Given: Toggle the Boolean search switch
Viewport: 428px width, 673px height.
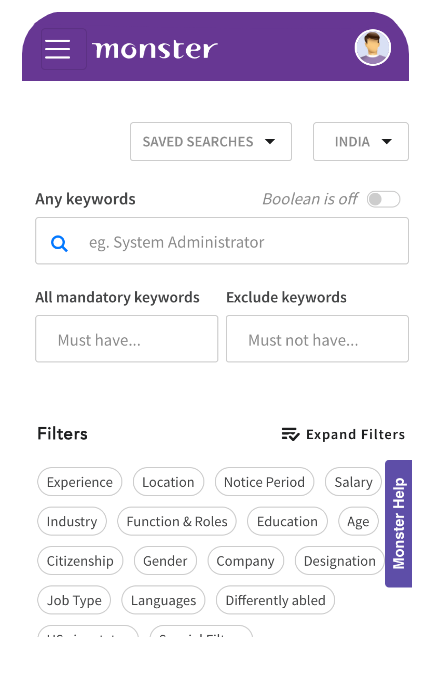Looking at the screenshot, I should 383,199.
